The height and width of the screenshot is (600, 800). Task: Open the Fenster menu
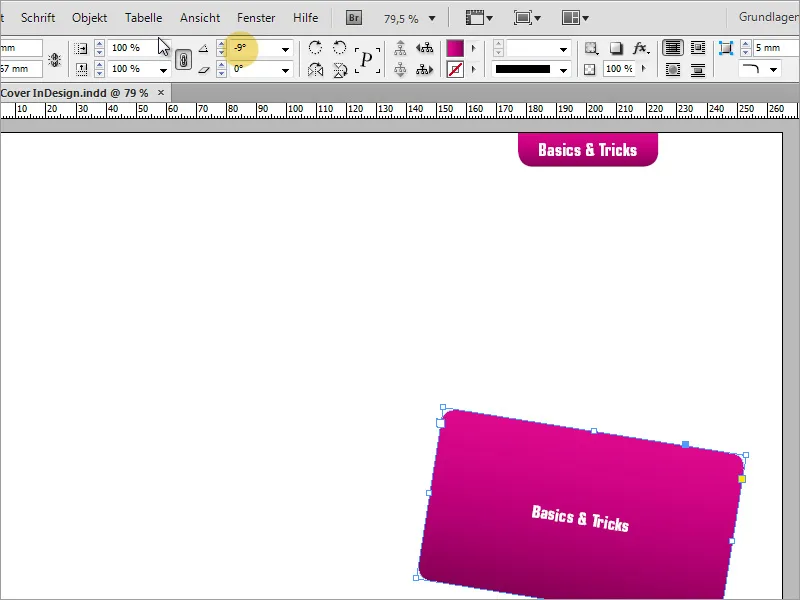pos(256,18)
